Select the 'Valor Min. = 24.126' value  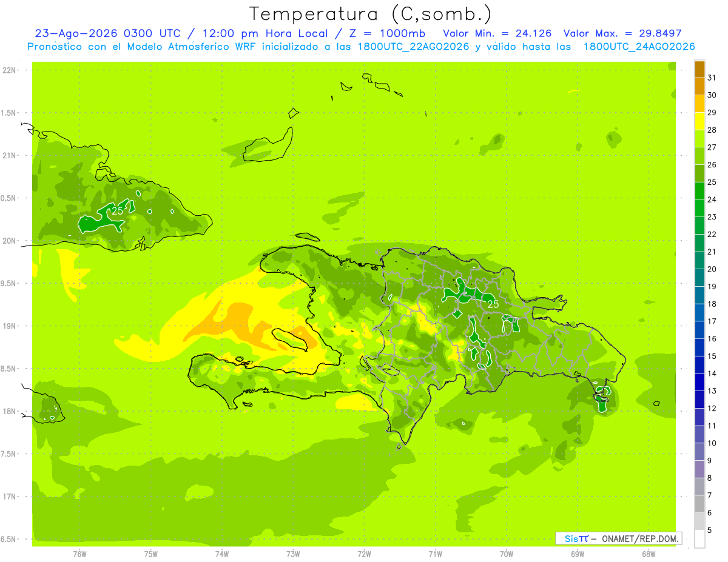point(497,33)
